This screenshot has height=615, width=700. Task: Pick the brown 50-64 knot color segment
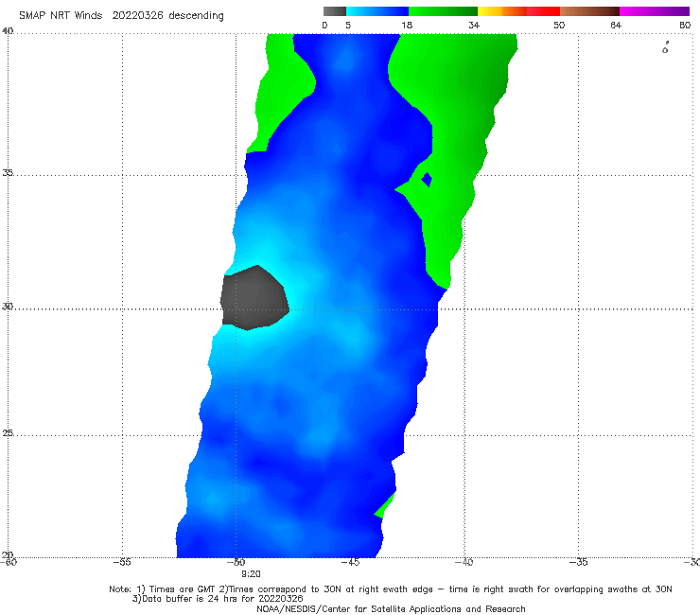tap(589, 11)
